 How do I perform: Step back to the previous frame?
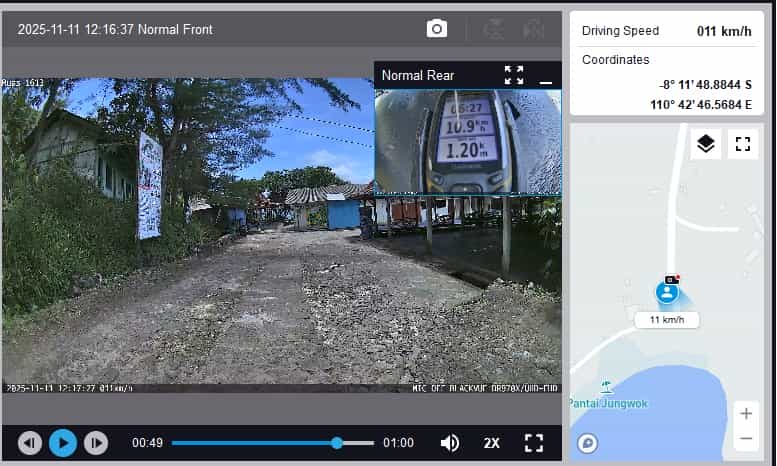30,442
